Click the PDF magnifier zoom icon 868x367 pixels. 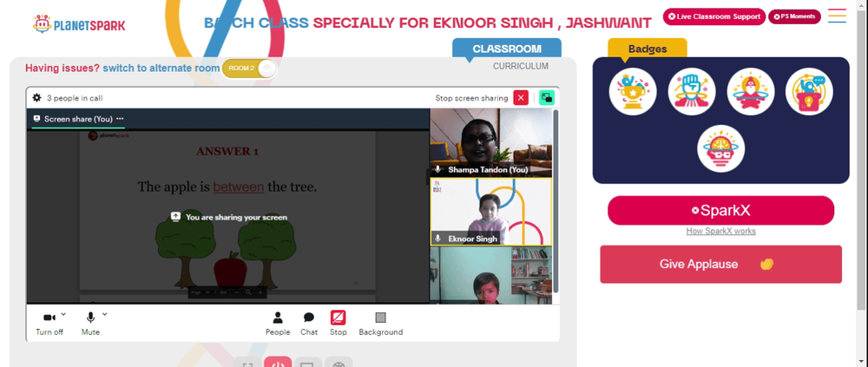[248, 292]
